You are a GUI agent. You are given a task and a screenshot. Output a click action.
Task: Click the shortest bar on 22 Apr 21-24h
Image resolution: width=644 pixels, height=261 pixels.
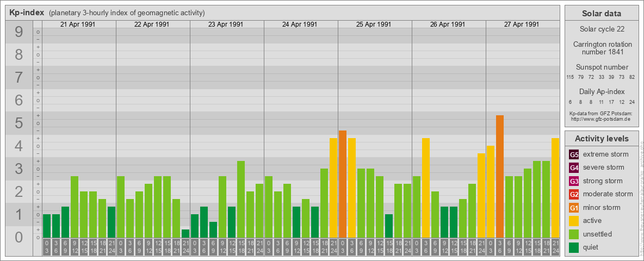(185, 233)
